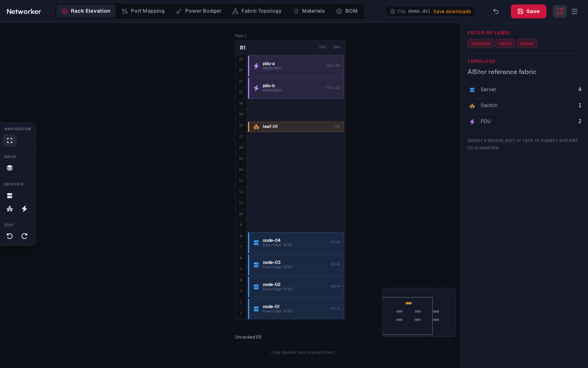Click the AIStor reference fabric title

coord(502,72)
